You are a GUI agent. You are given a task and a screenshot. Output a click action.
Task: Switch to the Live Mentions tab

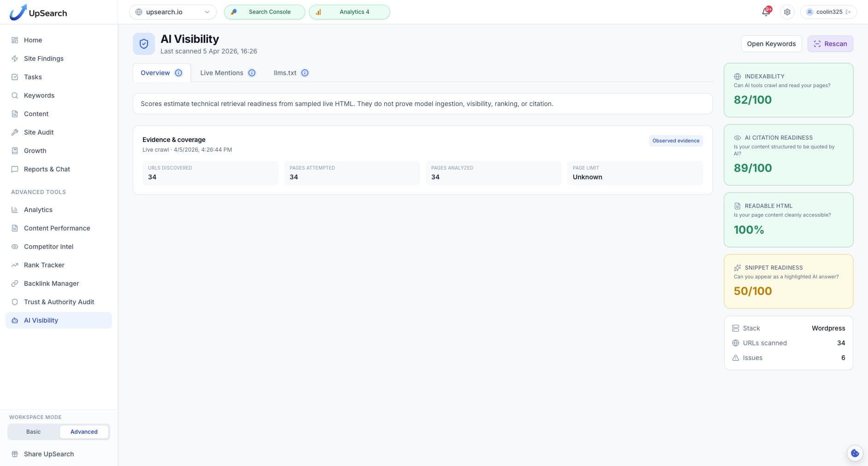click(228, 73)
